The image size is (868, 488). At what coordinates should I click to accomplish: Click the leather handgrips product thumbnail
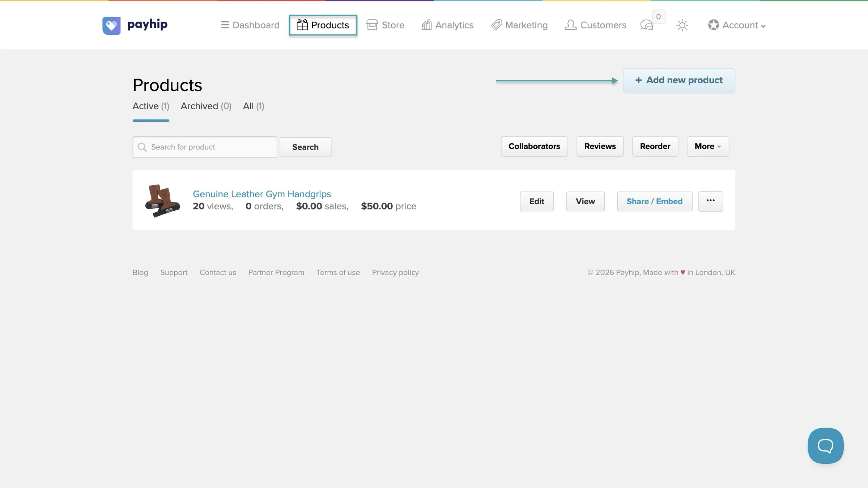coord(162,201)
